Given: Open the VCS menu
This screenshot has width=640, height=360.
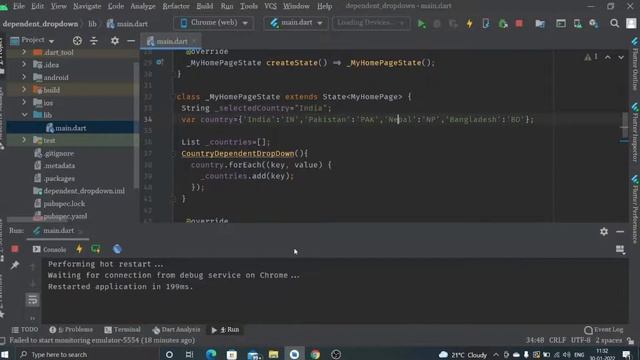Looking at the screenshot, I should point(270,6).
